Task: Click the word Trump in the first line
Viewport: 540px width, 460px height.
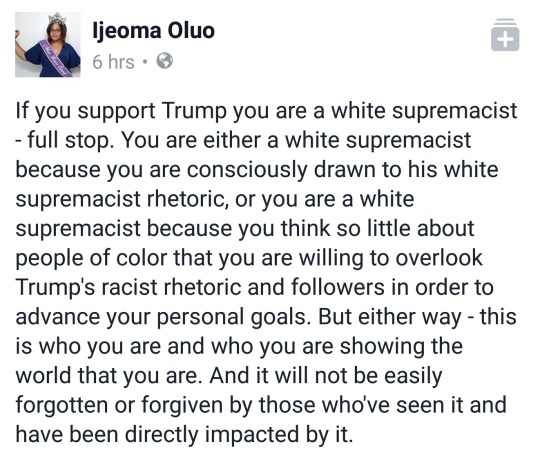Action: 194,112
